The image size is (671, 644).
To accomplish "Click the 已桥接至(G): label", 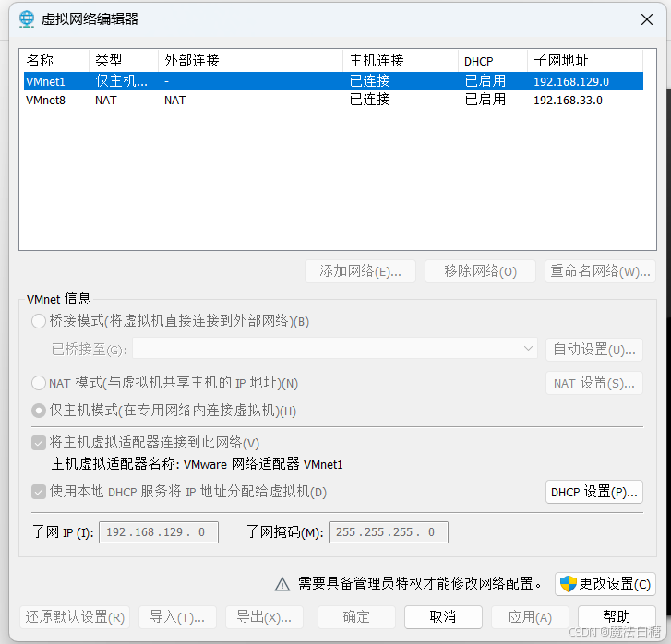I will coord(89,350).
